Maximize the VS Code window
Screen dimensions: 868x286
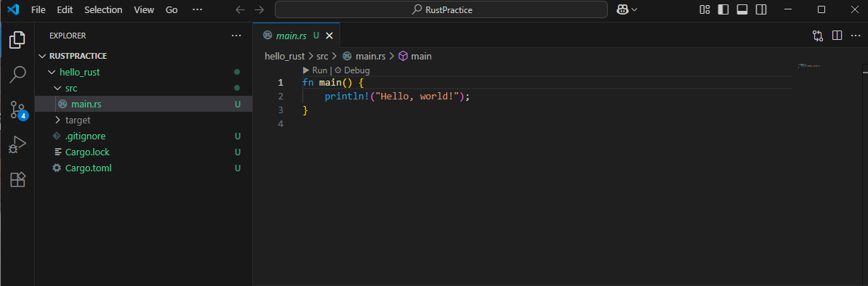coord(821,9)
